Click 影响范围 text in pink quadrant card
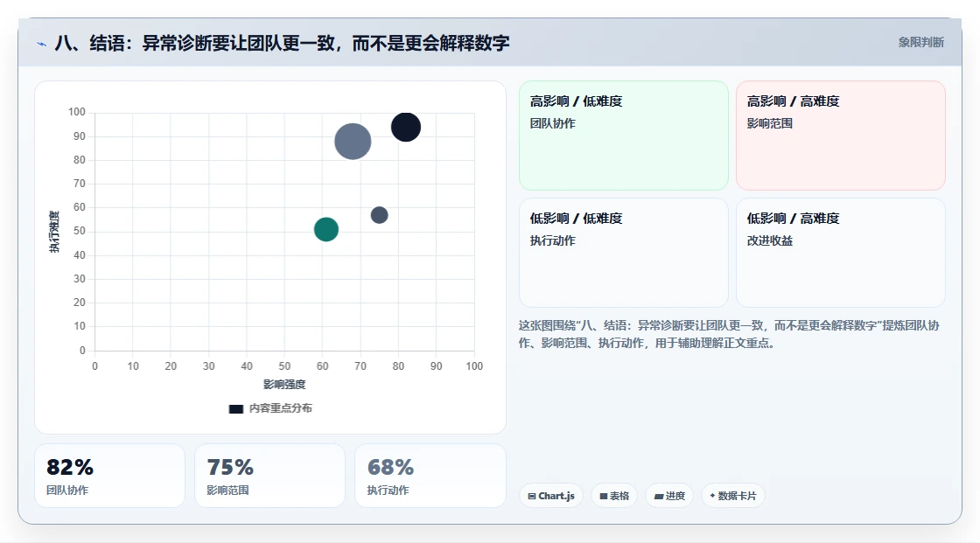The width and height of the screenshot is (980, 543). pyautogui.click(x=769, y=123)
